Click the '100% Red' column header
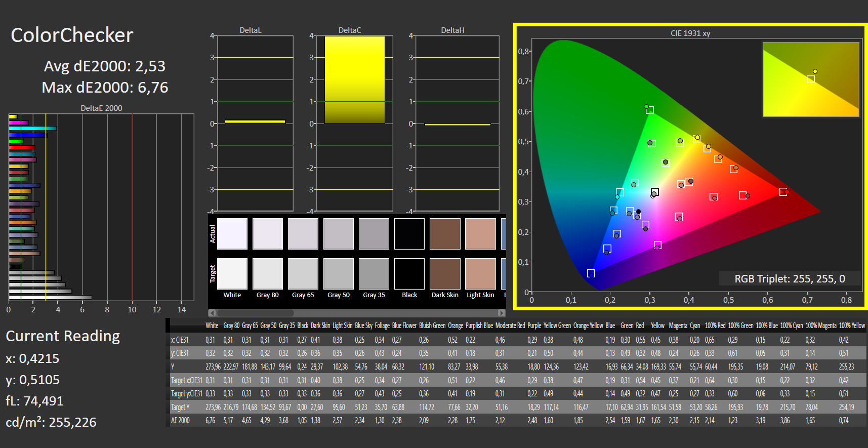Viewport: 868px width, 448px height. 715,325
